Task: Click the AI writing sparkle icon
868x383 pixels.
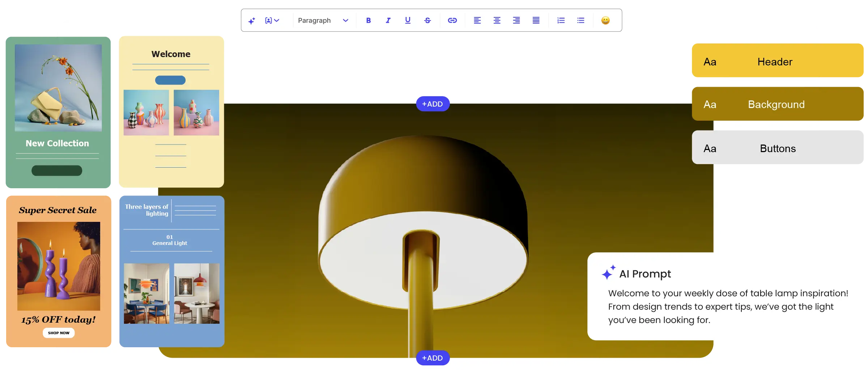Action: (x=252, y=21)
